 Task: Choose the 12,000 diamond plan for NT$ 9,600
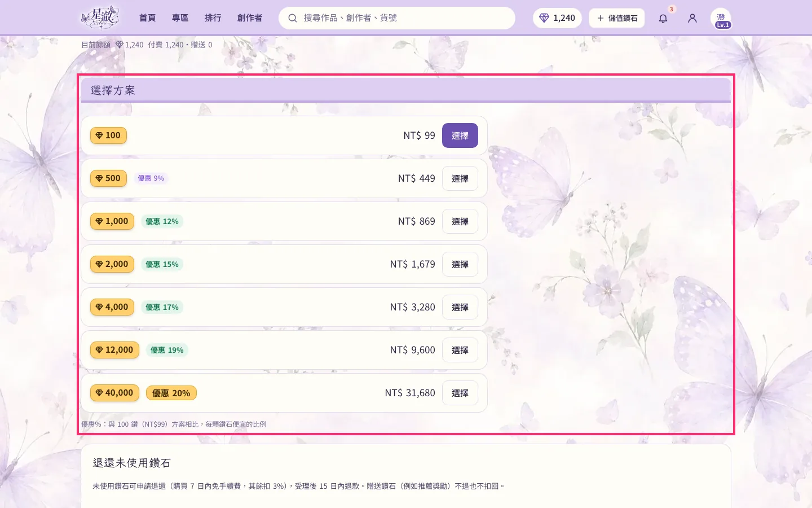pyautogui.click(x=460, y=350)
